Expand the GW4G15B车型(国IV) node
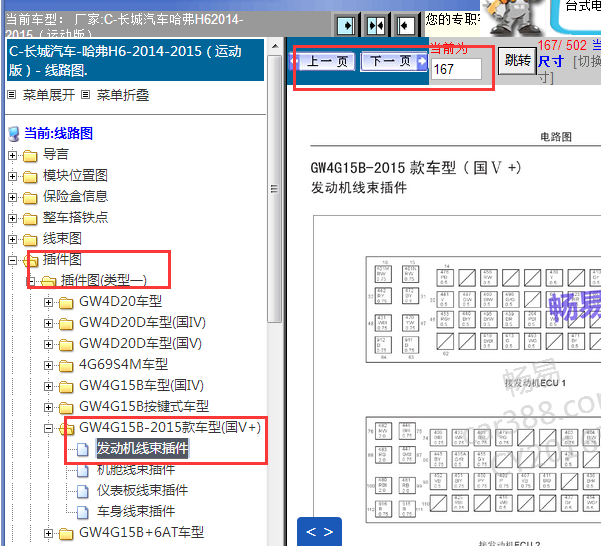Image resolution: width=601 pixels, height=546 pixels. tap(48, 386)
